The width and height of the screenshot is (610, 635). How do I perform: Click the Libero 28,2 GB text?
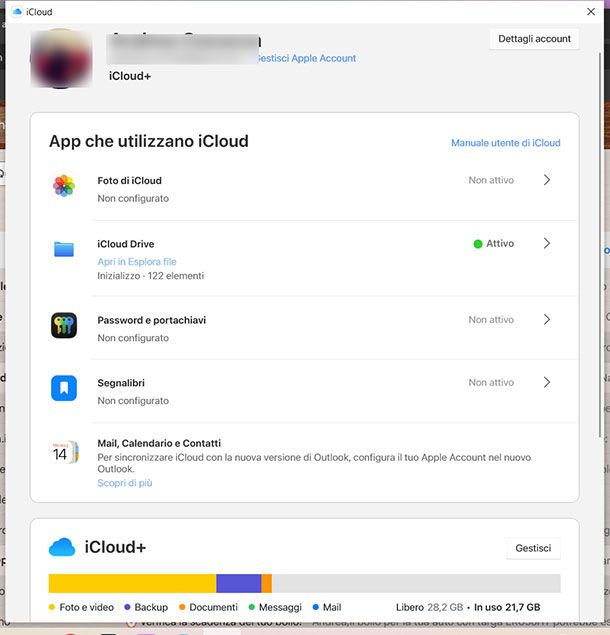[429, 607]
